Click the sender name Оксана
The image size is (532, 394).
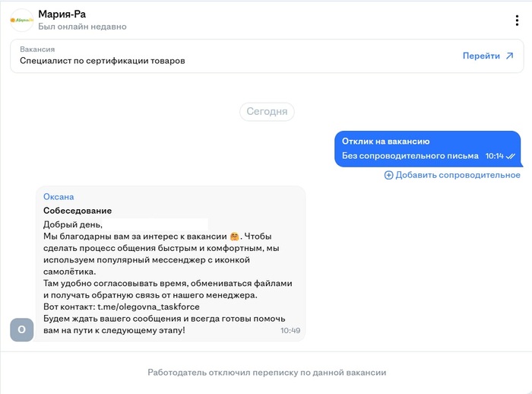coord(59,196)
